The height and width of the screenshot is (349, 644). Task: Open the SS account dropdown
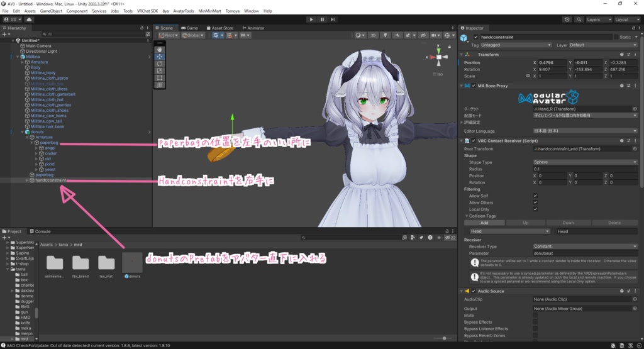coord(13,19)
